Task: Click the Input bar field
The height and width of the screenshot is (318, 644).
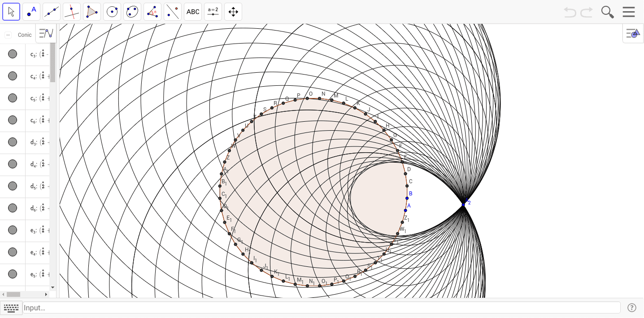Action: coord(321,308)
